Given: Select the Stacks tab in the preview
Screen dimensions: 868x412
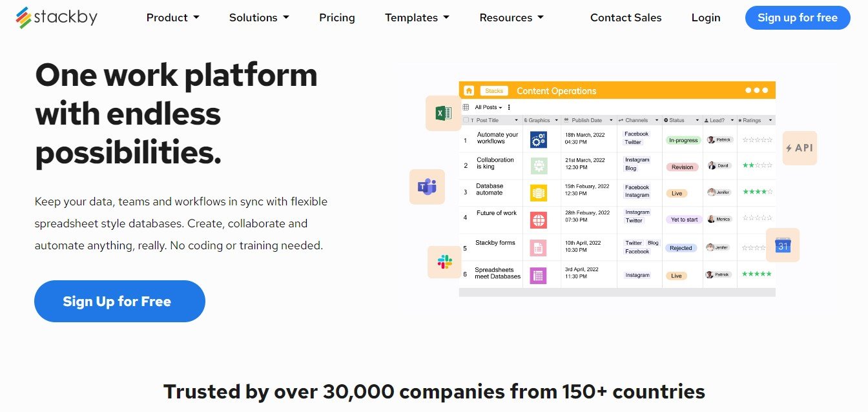Looking at the screenshot, I should point(494,91).
